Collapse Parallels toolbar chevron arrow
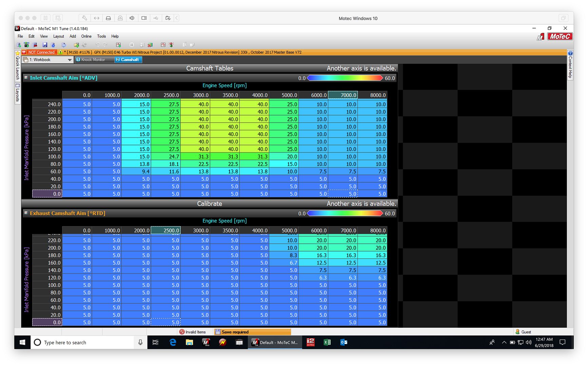The image size is (588, 366). [177, 18]
